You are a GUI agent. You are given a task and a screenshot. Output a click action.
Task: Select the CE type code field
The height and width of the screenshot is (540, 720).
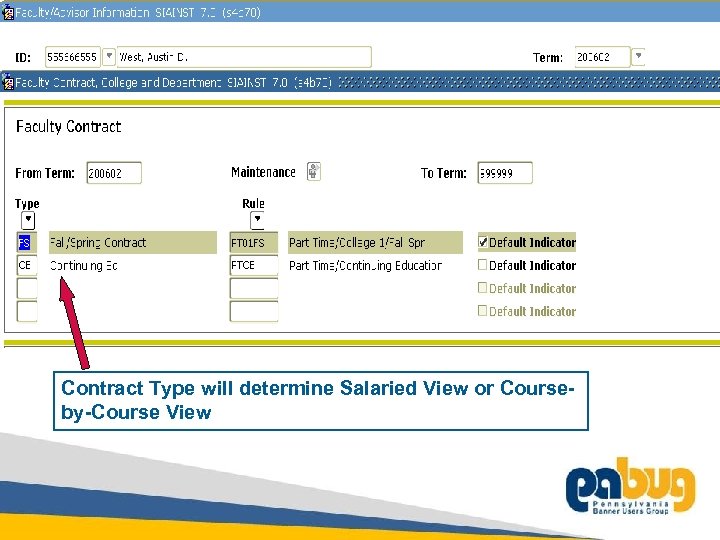point(26,265)
